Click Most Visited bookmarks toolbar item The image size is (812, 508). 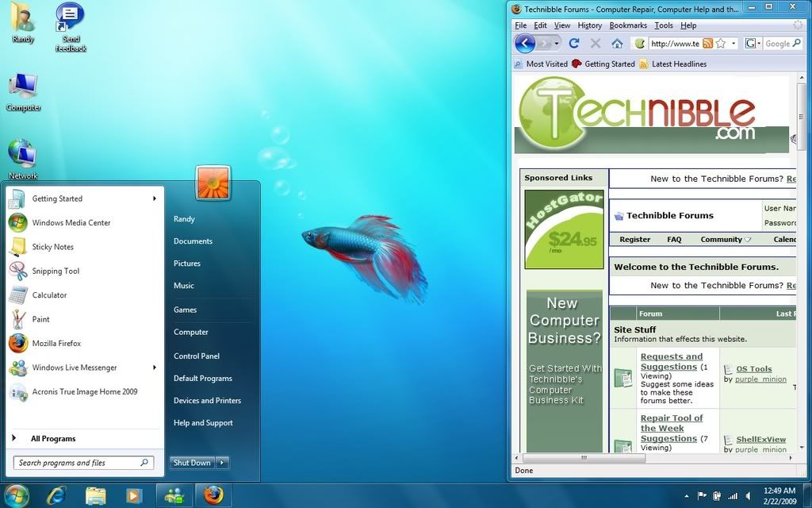[x=541, y=63]
